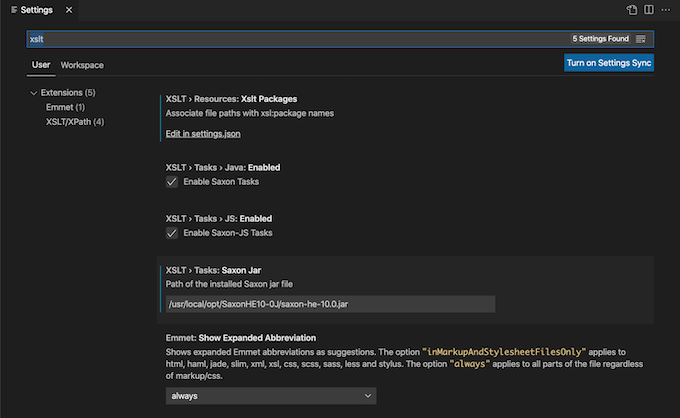Click the 5 Settings Found badge

(x=600, y=39)
